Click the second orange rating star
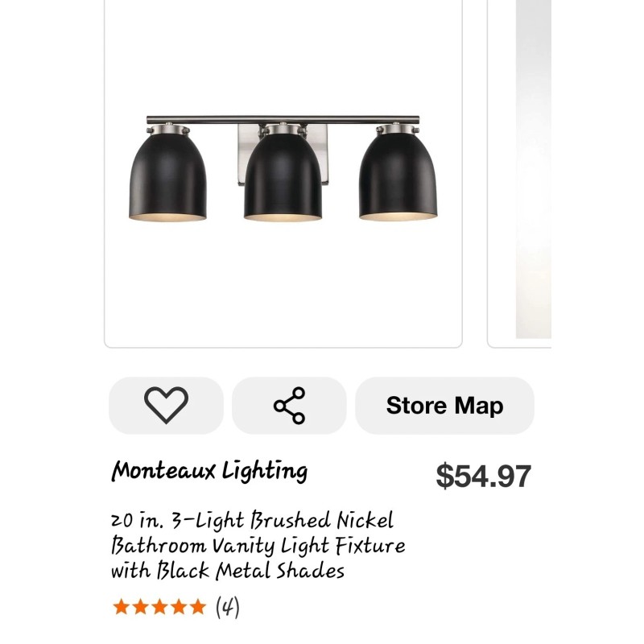 [140, 606]
